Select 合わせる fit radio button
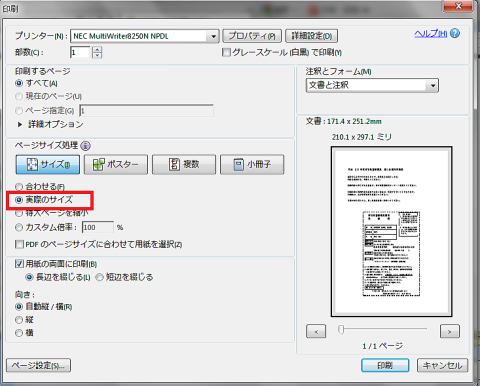The image size is (480, 386). coord(19,187)
